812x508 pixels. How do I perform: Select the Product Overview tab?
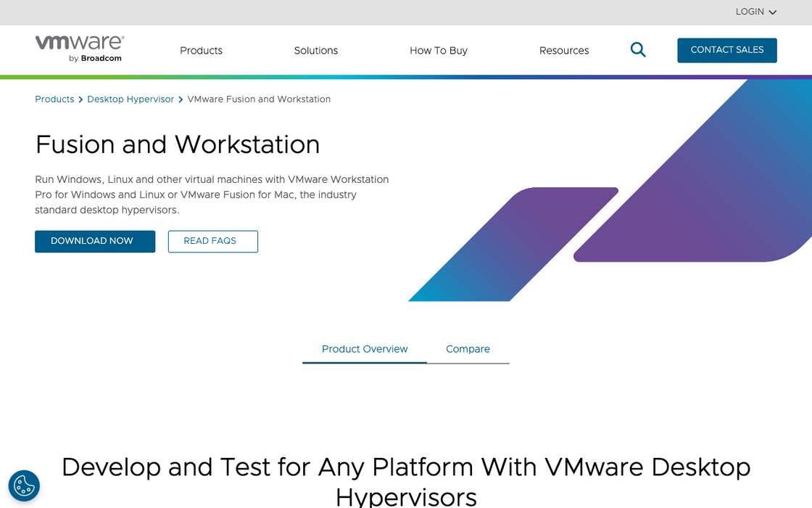tap(365, 349)
